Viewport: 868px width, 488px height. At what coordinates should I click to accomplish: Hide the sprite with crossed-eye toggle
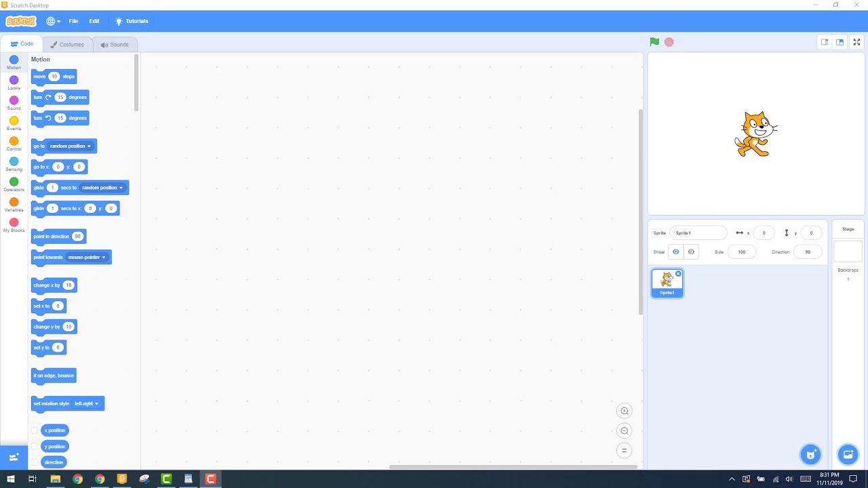point(691,252)
